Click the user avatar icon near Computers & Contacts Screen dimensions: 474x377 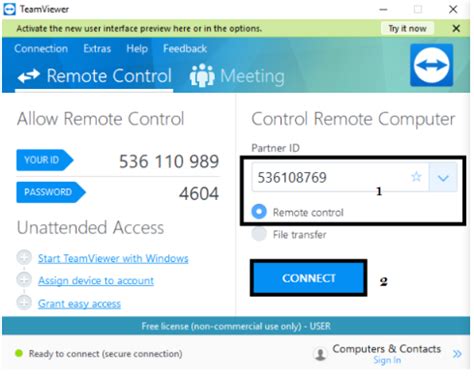click(x=320, y=354)
